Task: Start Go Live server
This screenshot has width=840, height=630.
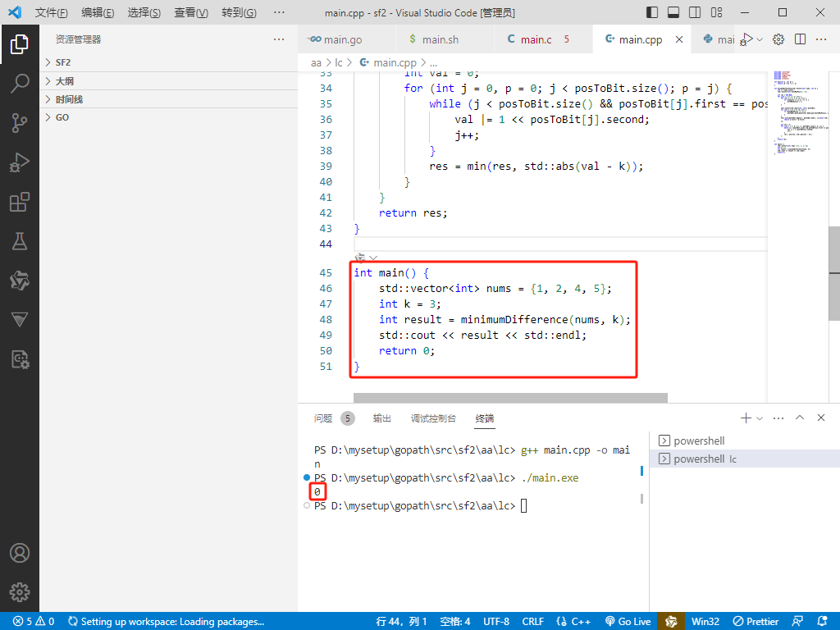Action: (628, 622)
